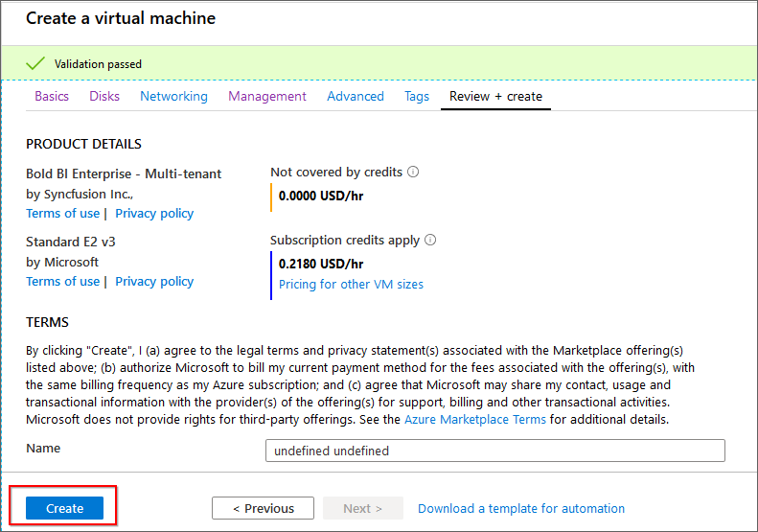This screenshot has height=532, width=758.
Task: Click the 0.2180 USD/hr price text
Action: click(x=321, y=264)
